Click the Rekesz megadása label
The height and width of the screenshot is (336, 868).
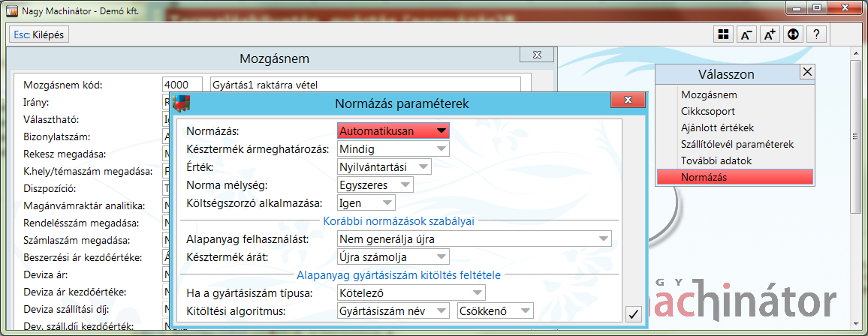[x=65, y=154]
